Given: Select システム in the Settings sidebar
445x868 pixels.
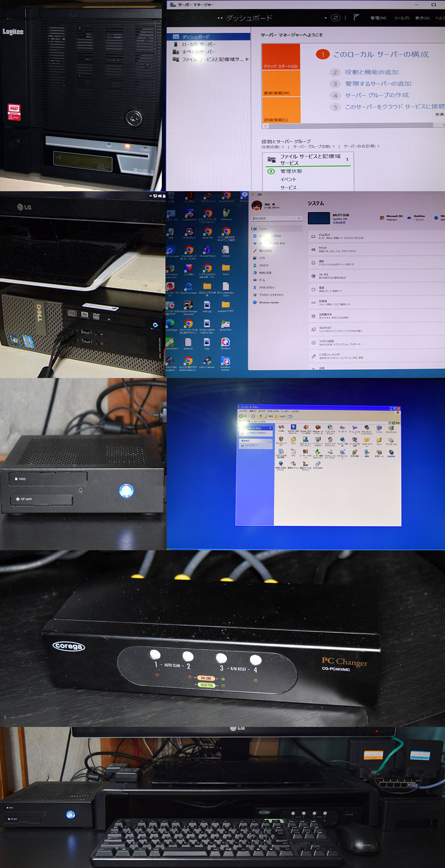Looking at the screenshot, I should tap(277, 229).
